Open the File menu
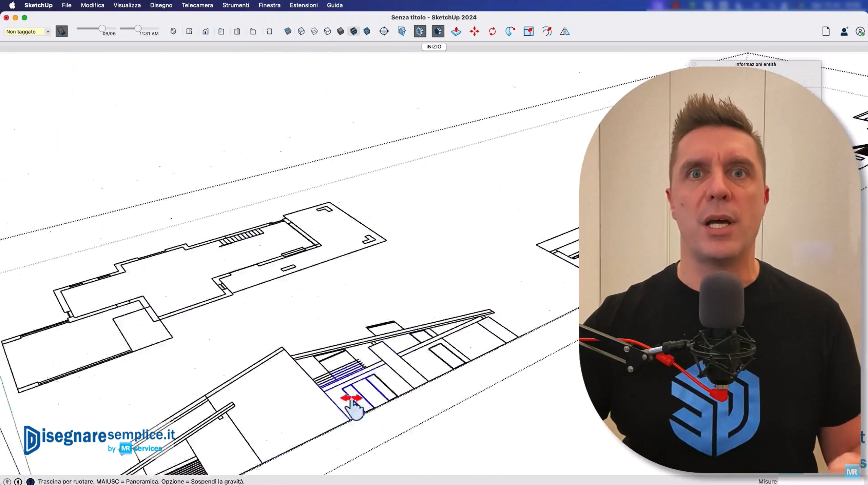The image size is (868, 485). pos(66,5)
